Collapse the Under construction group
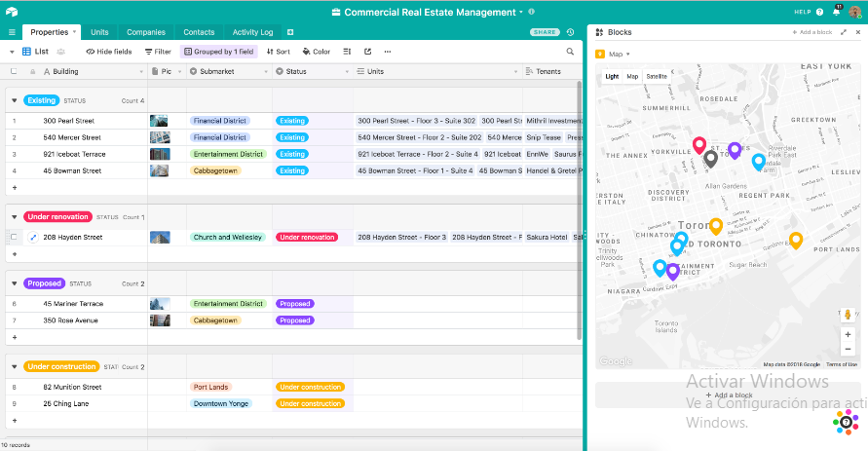The width and height of the screenshot is (868, 451). (x=15, y=367)
